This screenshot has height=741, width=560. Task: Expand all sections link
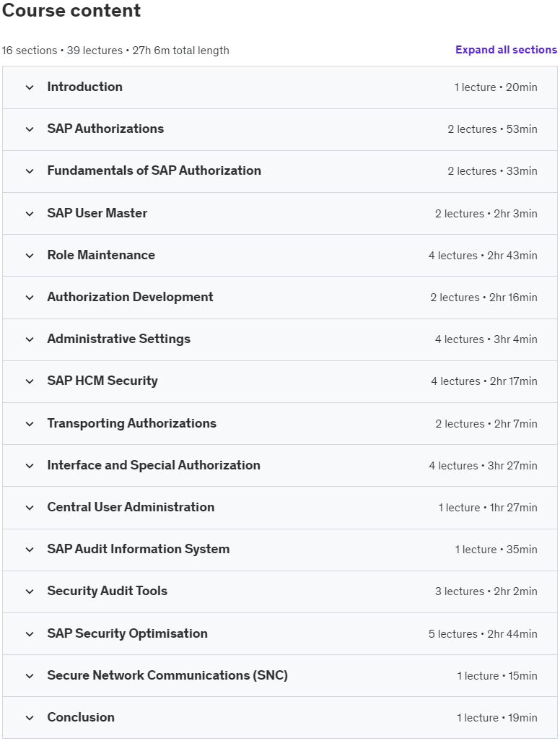tap(506, 50)
